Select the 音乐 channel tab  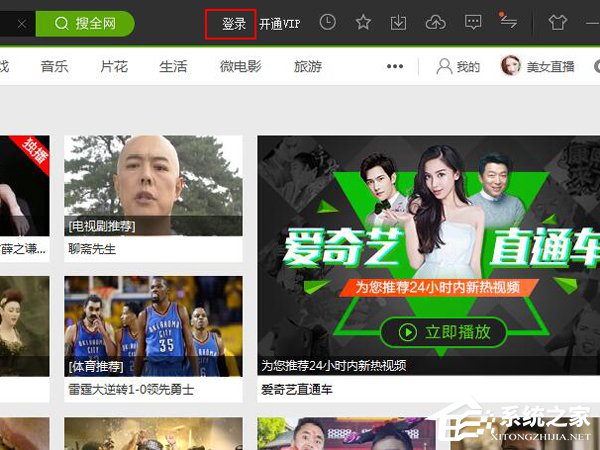coord(54,67)
